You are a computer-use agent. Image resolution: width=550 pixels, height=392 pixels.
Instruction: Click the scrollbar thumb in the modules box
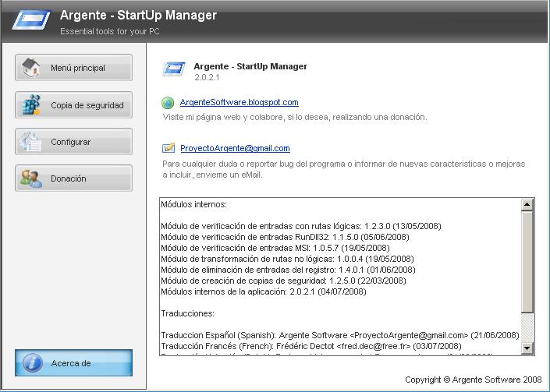(527, 262)
